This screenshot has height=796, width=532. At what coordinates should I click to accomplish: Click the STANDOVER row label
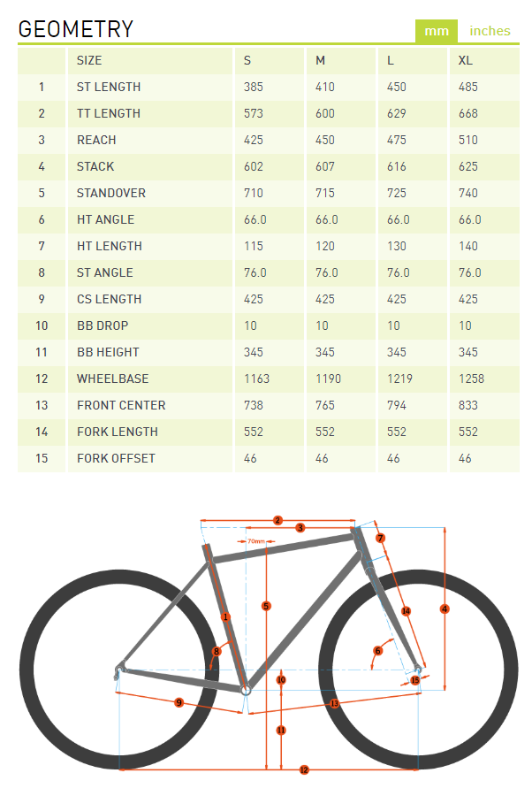111,193
